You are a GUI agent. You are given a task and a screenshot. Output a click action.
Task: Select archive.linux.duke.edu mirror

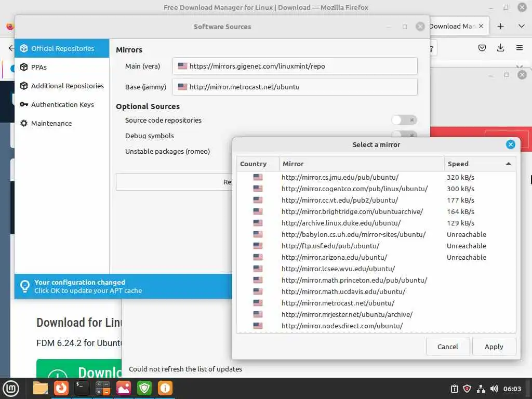click(x=376, y=223)
